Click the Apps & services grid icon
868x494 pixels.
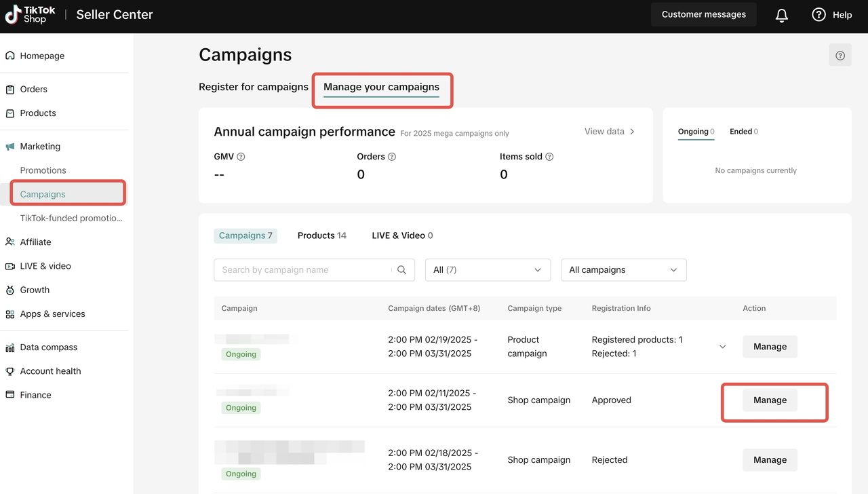10,314
